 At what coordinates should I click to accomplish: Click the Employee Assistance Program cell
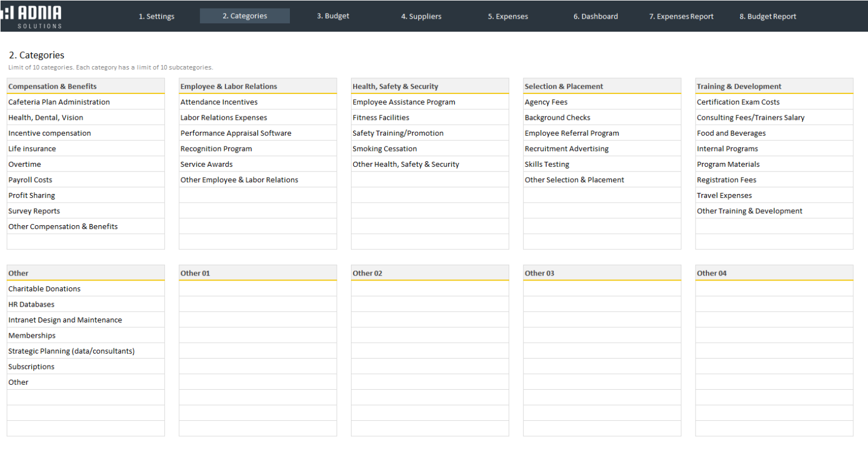[430, 102]
